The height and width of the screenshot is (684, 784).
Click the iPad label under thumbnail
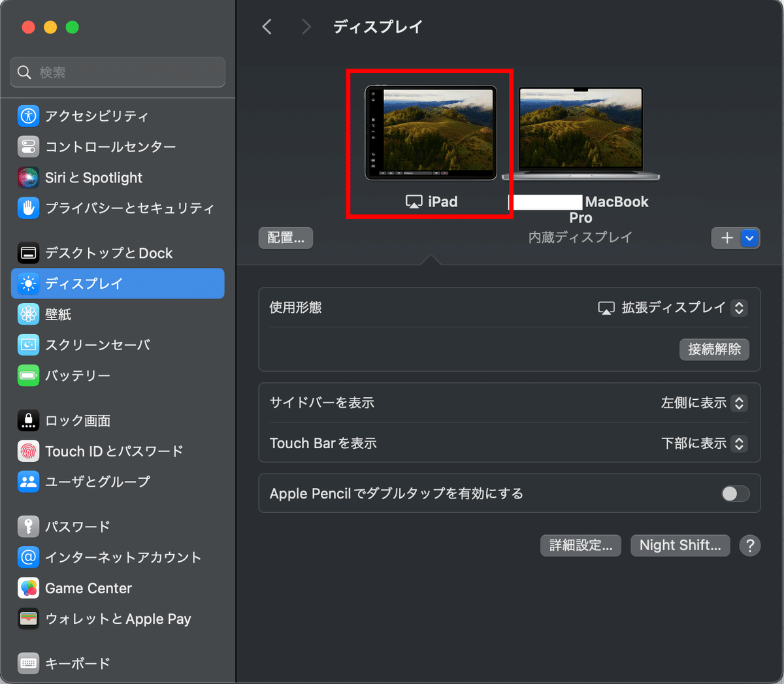coord(442,202)
